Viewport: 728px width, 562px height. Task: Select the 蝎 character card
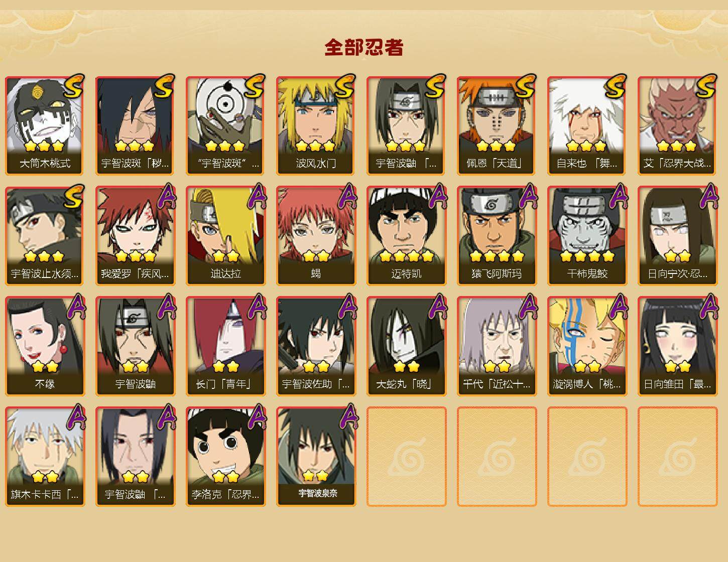pos(316,236)
